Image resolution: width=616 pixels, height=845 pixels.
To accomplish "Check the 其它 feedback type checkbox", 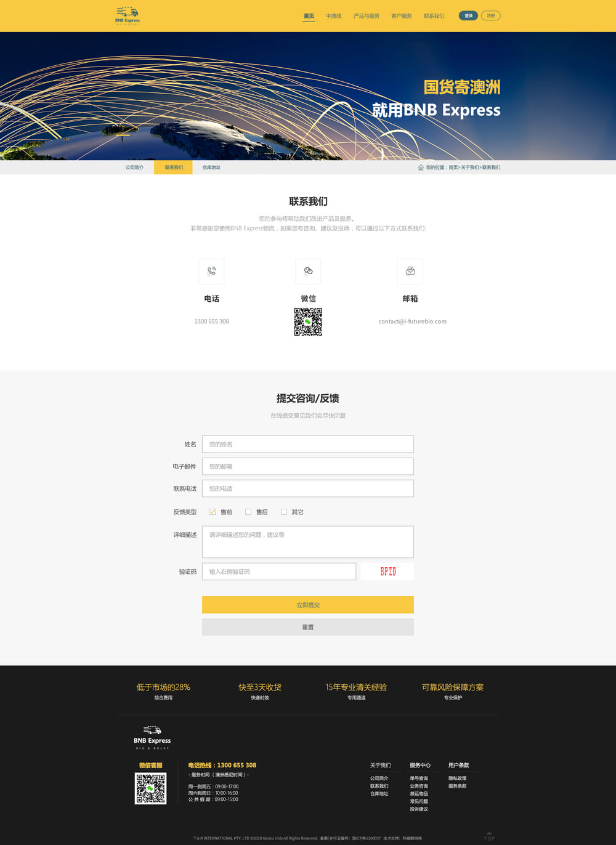I will tap(284, 512).
